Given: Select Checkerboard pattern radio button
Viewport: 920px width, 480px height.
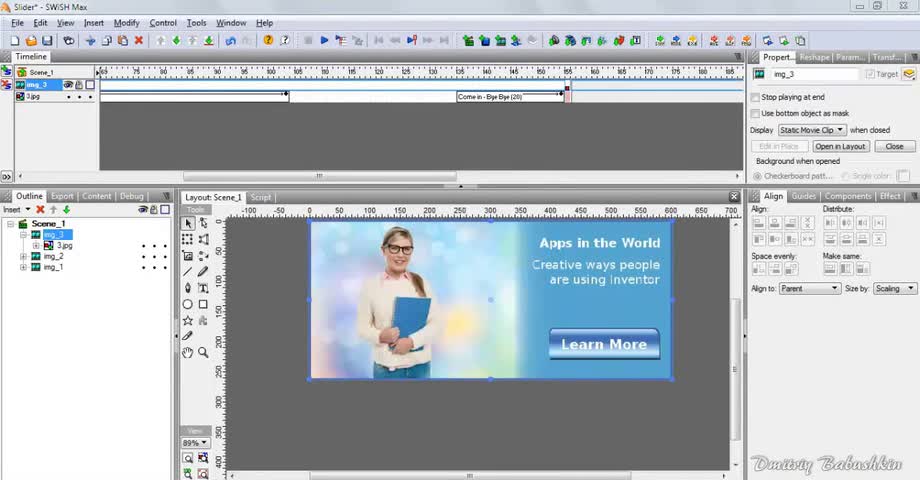Looking at the screenshot, I should (x=757, y=176).
